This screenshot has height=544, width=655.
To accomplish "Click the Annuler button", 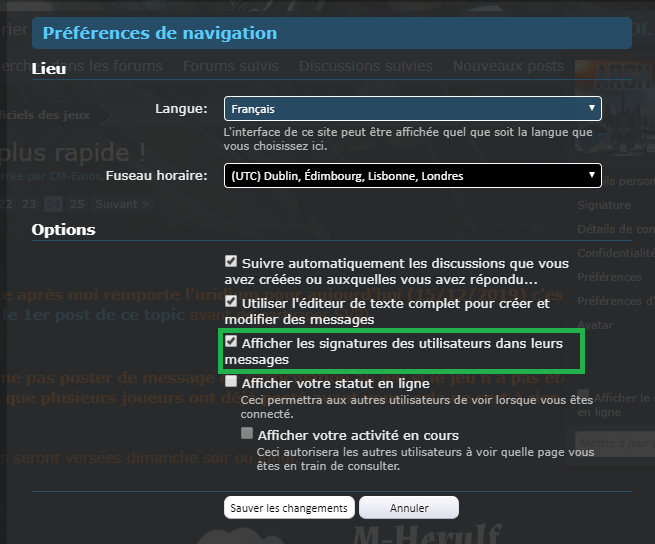I will 409,508.
